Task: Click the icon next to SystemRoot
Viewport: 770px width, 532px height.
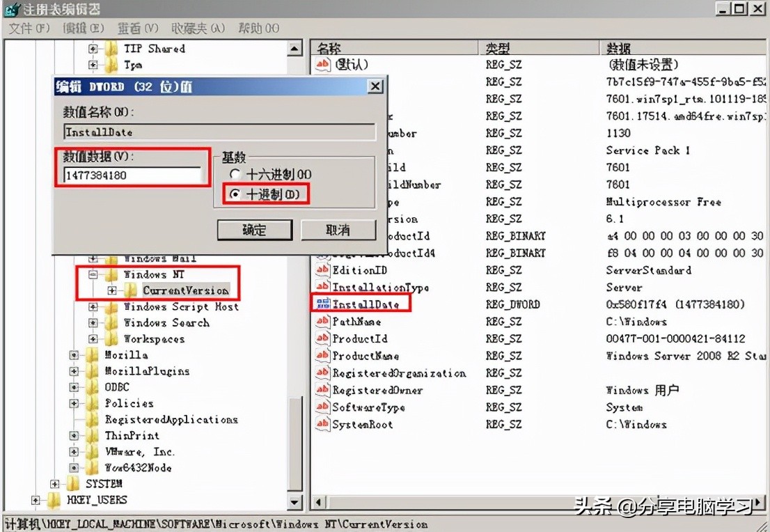Action: (321, 424)
